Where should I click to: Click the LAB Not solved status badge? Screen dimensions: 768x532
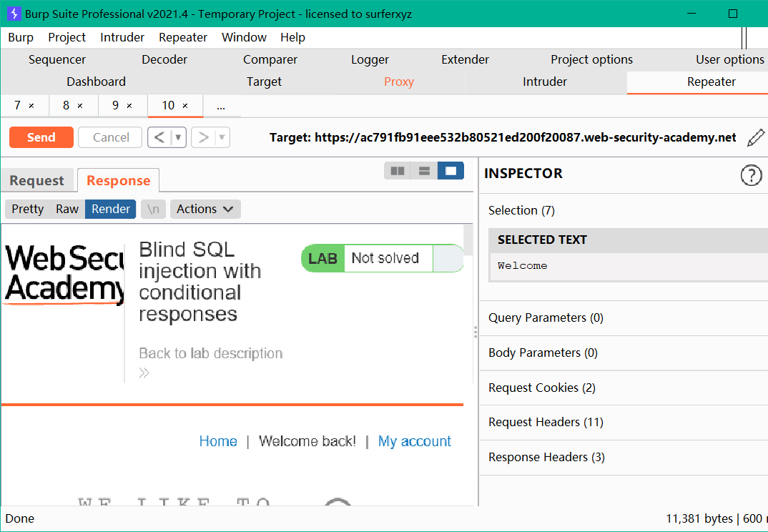coord(382,258)
